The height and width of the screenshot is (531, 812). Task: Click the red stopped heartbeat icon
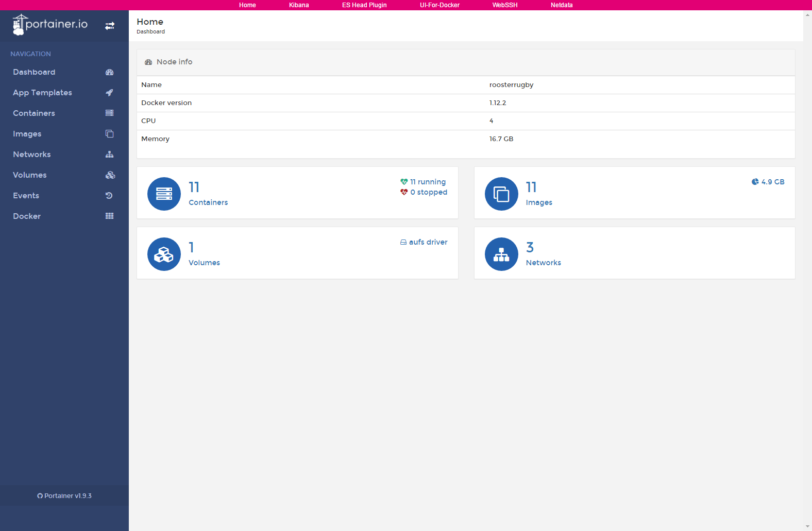coord(404,192)
